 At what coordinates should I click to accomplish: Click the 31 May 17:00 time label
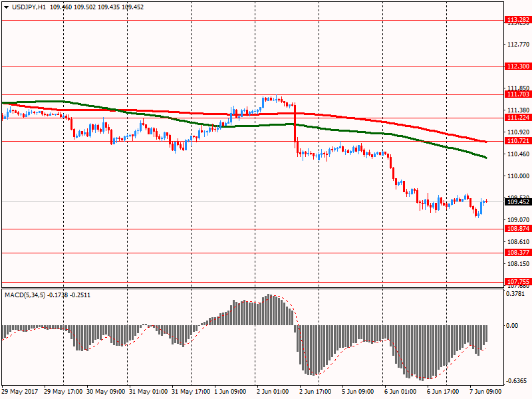[x=191, y=392]
